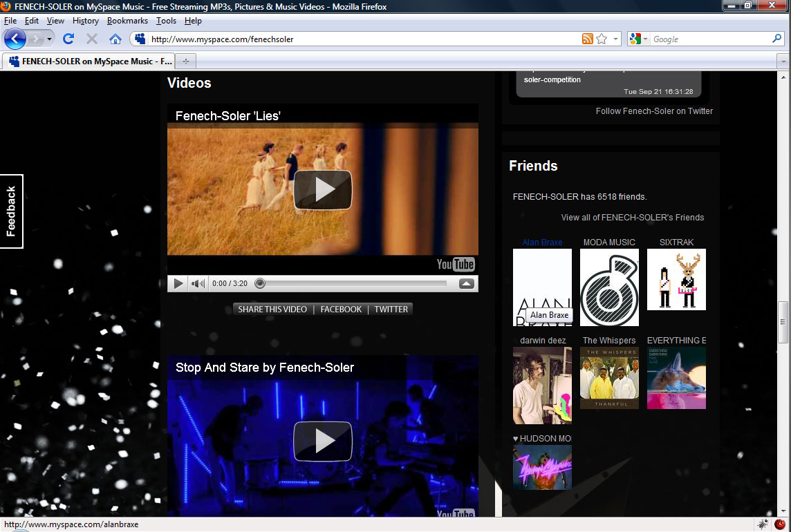Screen dimensions: 791x532
Task: Share the video on TWITTER
Action: [391, 309]
